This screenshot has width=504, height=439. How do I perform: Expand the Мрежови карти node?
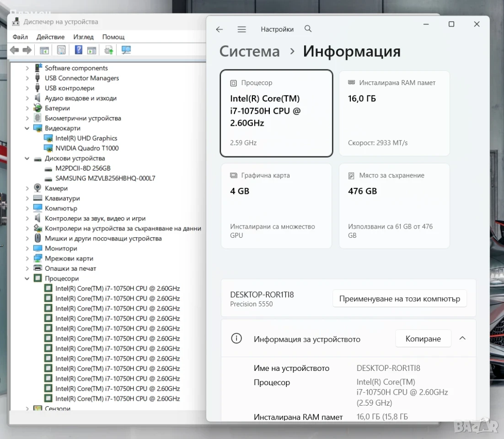(27, 258)
